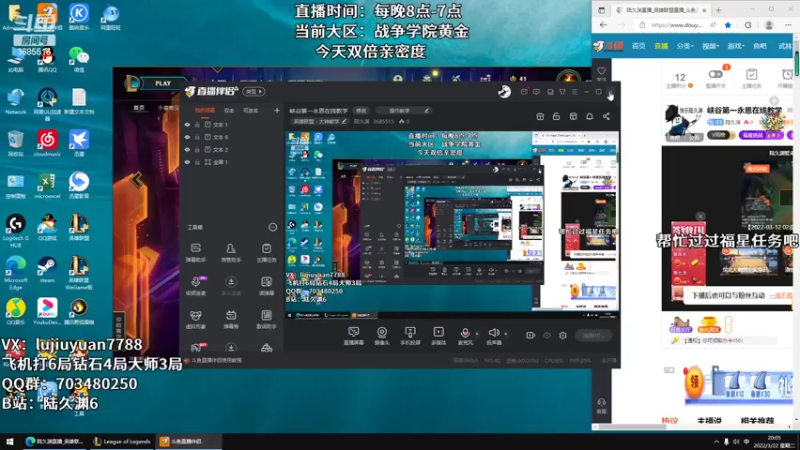
Task: Open 弹幕秀 tool in toolbox
Action: click(231, 319)
